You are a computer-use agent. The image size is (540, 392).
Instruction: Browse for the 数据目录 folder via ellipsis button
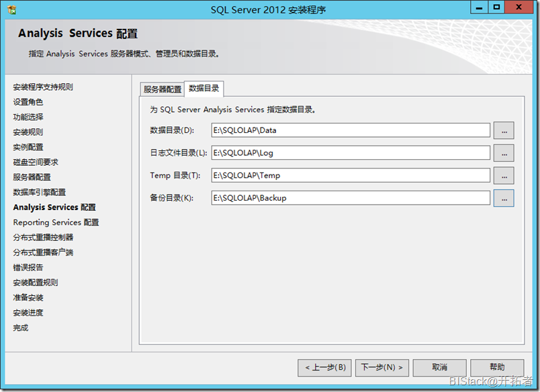504,130
